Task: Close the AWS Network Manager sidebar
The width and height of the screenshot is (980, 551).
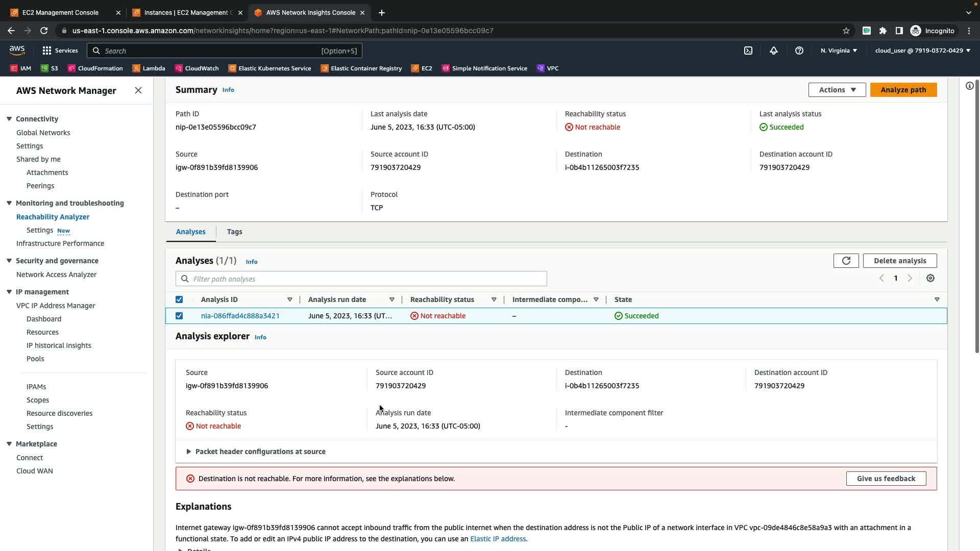Action: [x=138, y=90]
